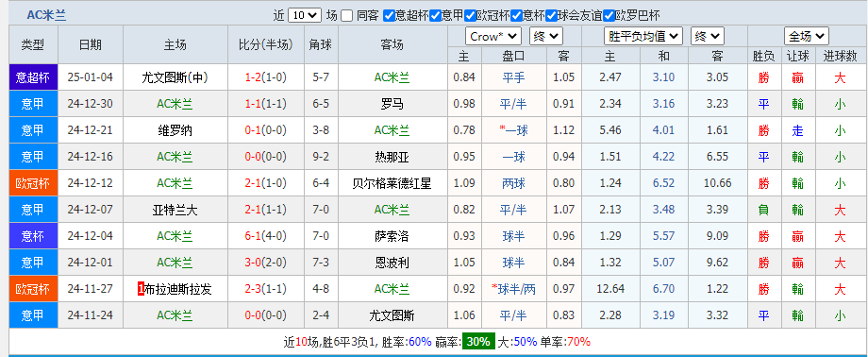The height and width of the screenshot is (357, 868).
Task: Click the AC米兰 team title
Action: [46, 15]
